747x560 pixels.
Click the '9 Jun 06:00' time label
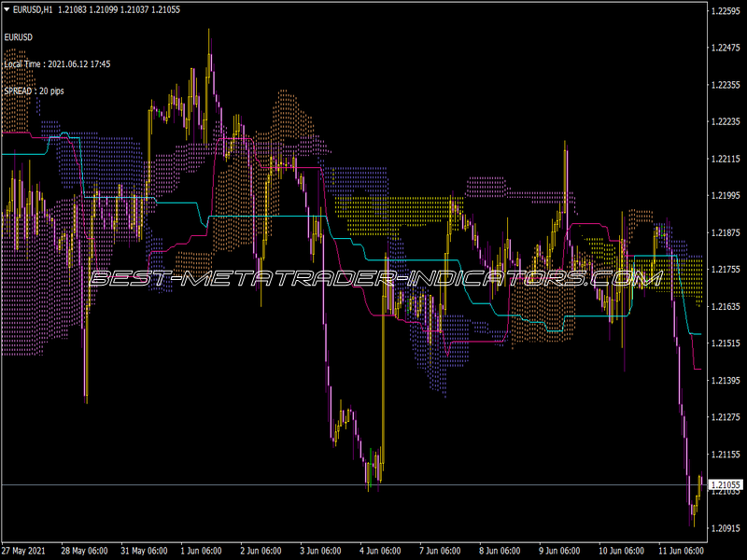559,551
